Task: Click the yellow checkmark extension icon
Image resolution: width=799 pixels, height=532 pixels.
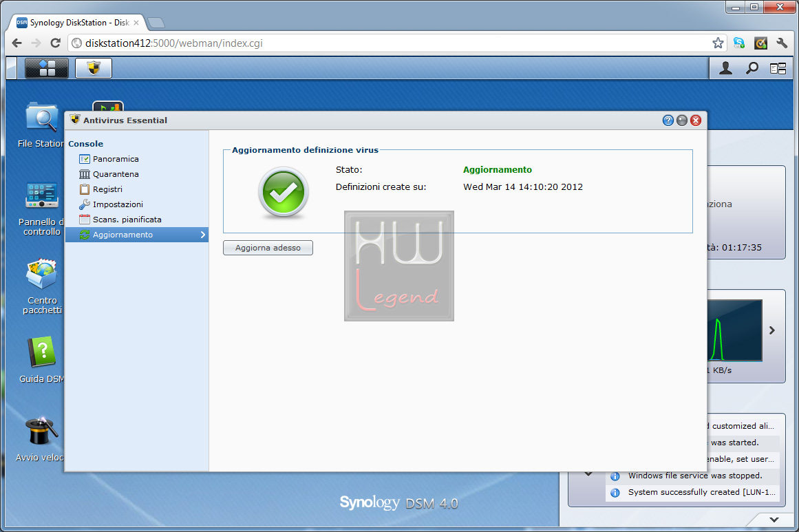Action: pyautogui.click(x=760, y=43)
